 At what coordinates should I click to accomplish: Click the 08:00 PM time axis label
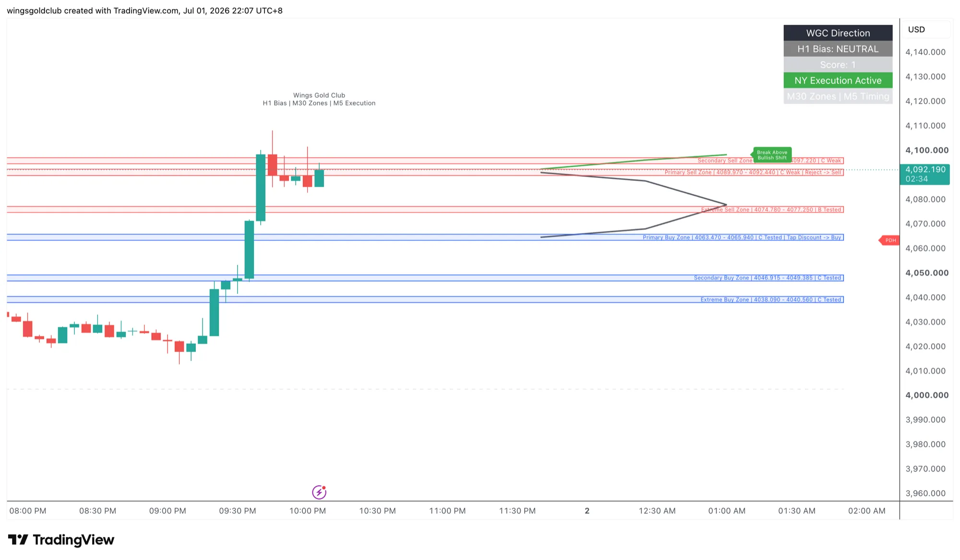coord(28,511)
